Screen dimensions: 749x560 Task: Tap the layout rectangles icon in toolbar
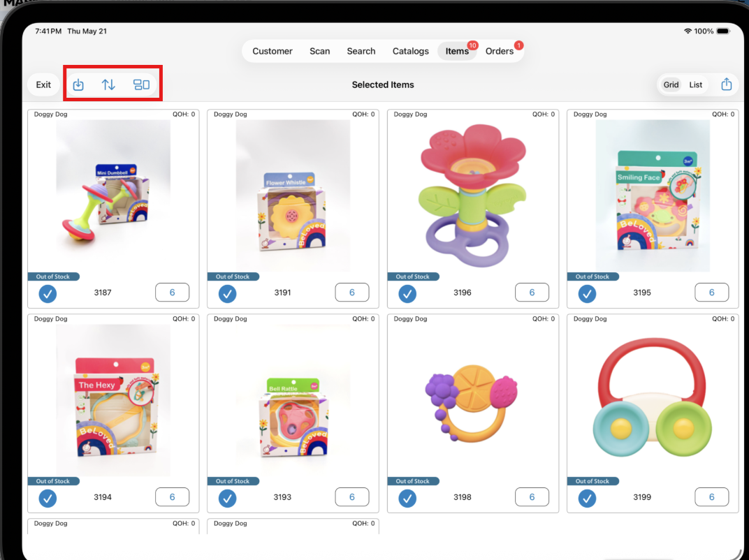[x=141, y=84]
